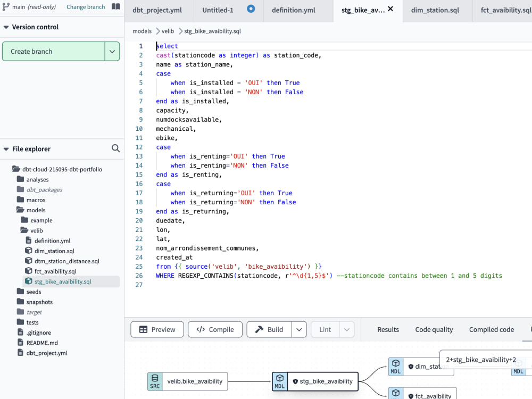The height and width of the screenshot is (399, 532).
Task: Click the file icon beside dbt_project.yml in explorer
Action: (20, 353)
